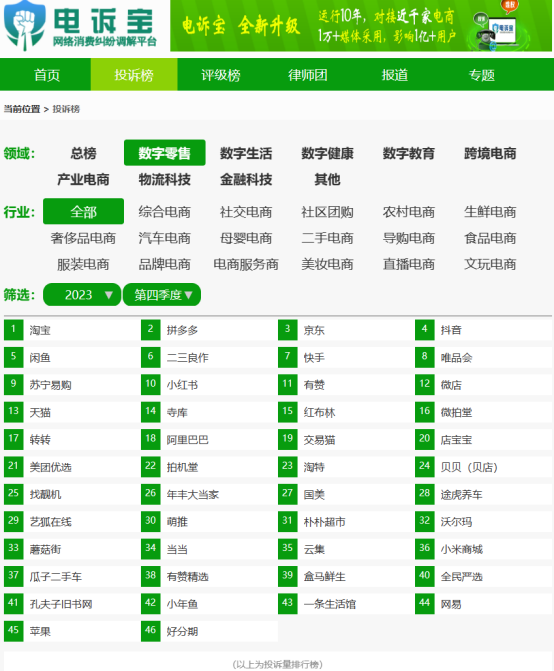
Task: Filter by 导购电商 industry
Action: point(409,238)
